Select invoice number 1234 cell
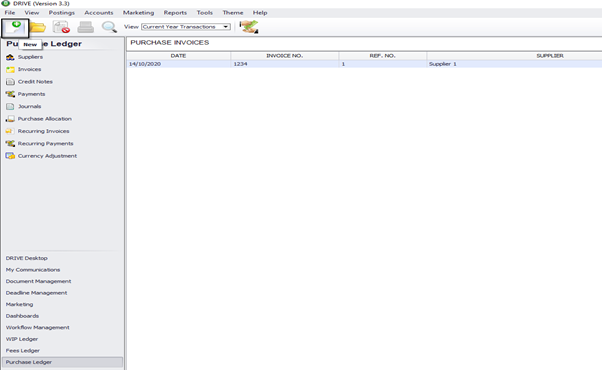Viewport: 602px width, 370px height. point(284,64)
